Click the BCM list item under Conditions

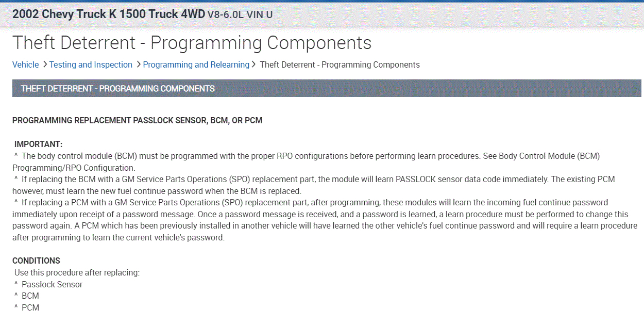[30, 296]
